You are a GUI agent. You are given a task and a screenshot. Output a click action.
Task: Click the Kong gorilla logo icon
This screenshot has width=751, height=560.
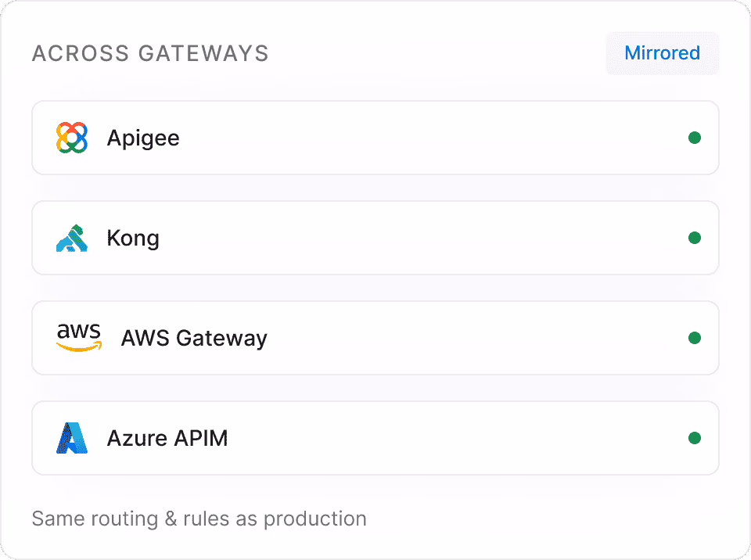[72, 238]
